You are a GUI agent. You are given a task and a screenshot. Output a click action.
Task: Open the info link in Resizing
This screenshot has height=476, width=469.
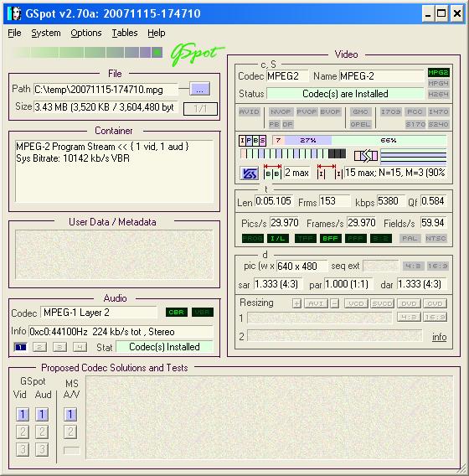tap(439, 337)
